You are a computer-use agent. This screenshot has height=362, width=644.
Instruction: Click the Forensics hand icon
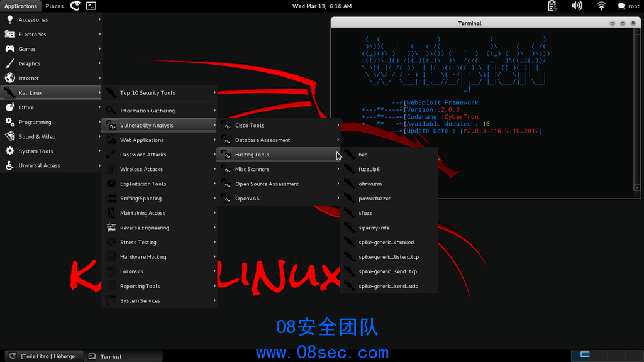coord(111,271)
